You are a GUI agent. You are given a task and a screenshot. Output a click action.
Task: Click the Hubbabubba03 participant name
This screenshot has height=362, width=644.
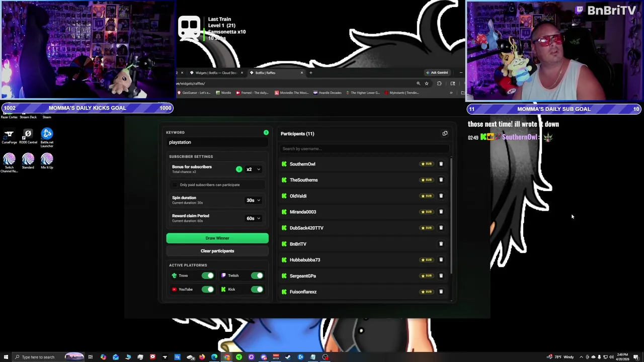coord(305,260)
